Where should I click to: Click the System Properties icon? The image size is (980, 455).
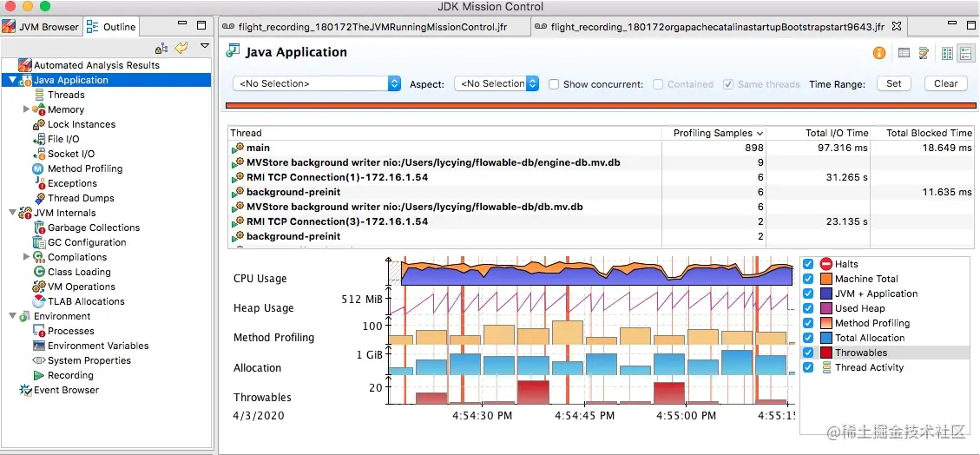tap(39, 360)
